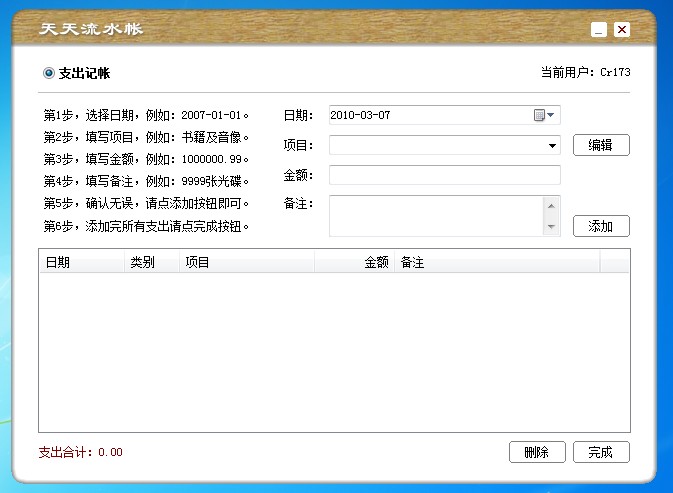Image resolution: width=673 pixels, height=493 pixels.
Task: Click the date text 2010-03-07
Action: pyautogui.click(x=360, y=115)
